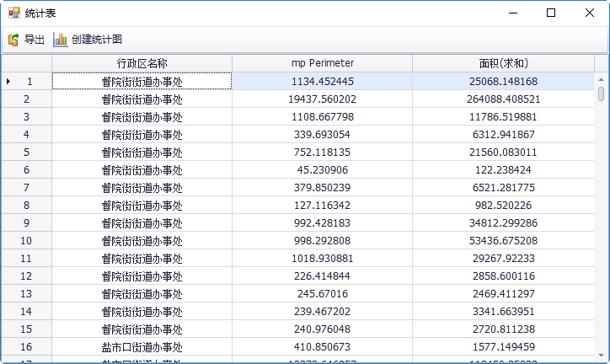Click perimeter cell 45.230906
This screenshot has width=610, height=364.
pyautogui.click(x=322, y=169)
